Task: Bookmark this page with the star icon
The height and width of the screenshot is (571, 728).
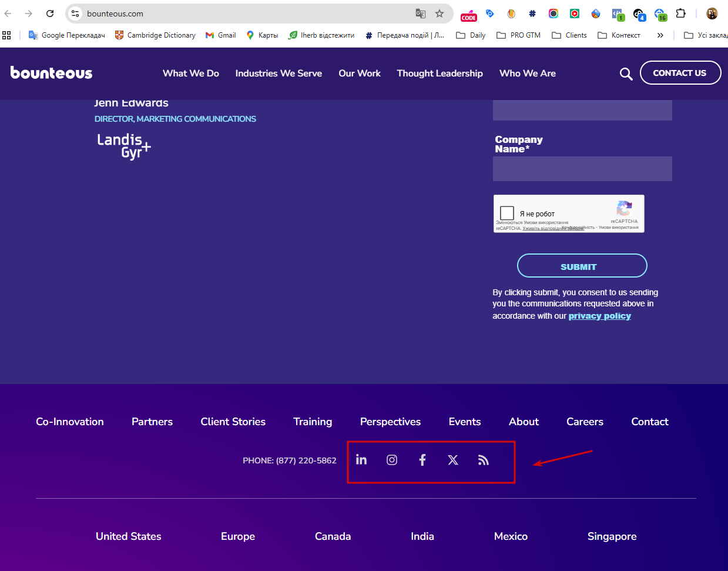Action: [x=440, y=14]
